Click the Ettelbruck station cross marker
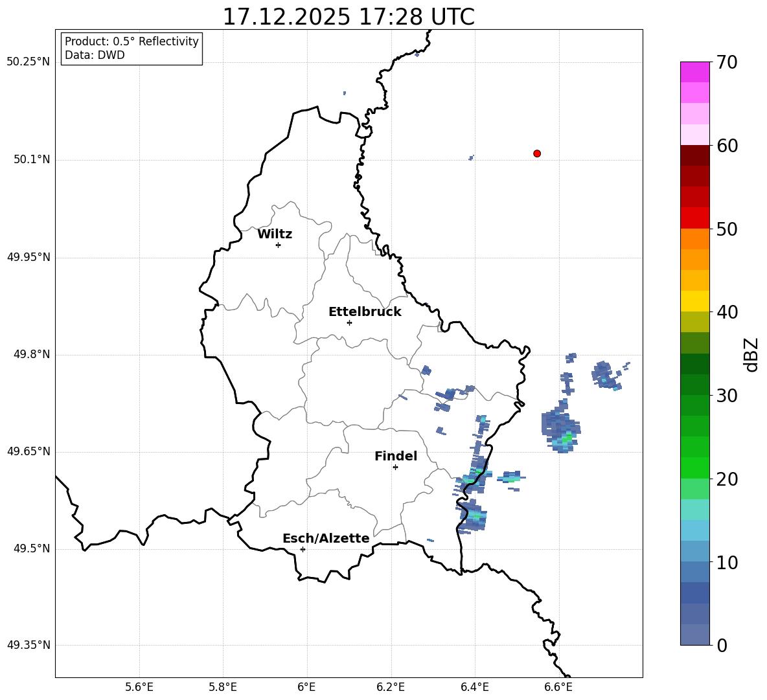The image size is (767, 700). (349, 322)
